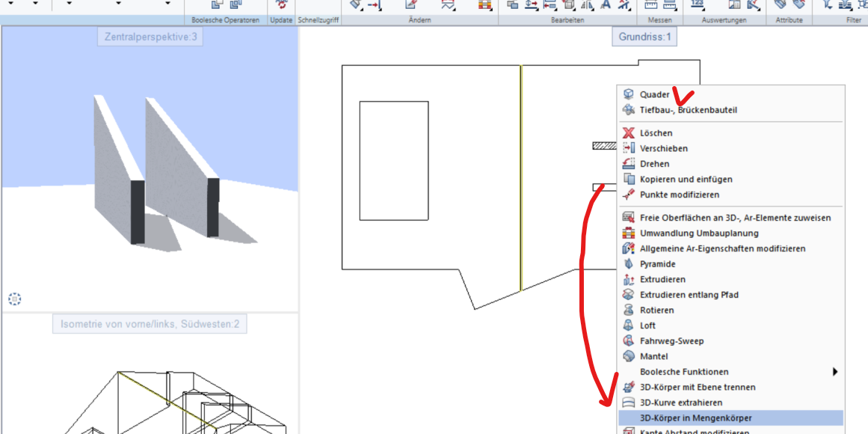Click the 3D-Kurve extrahieren icon
The width and height of the screenshot is (868, 434).
(629, 403)
